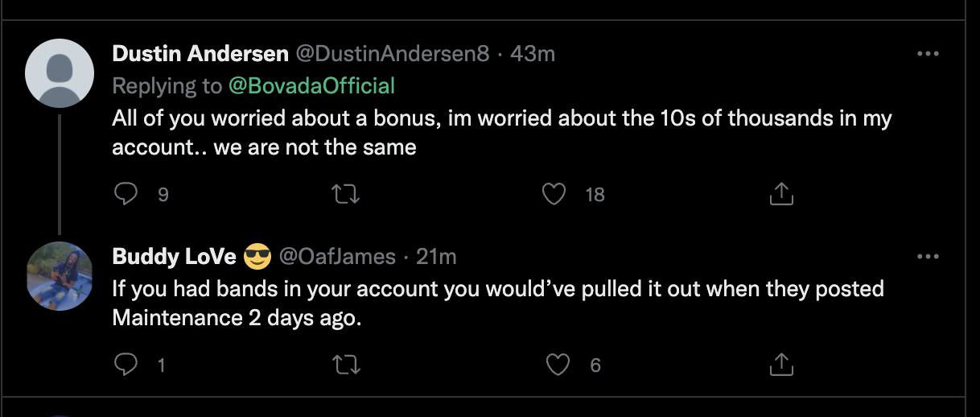The height and width of the screenshot is (417, 980).
Task: Like Dustin Andersen's bonus tweet
Action: (x=554, y=194)
